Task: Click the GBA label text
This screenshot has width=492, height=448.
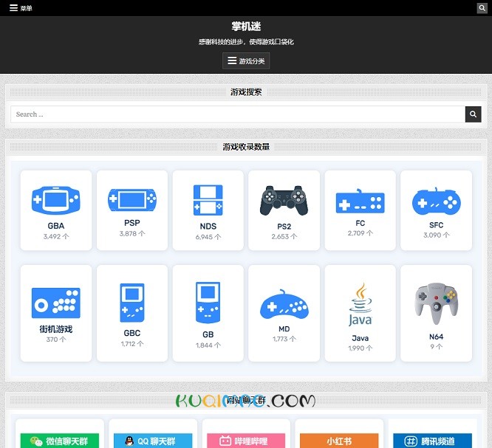Action: [x=56, y=226]
